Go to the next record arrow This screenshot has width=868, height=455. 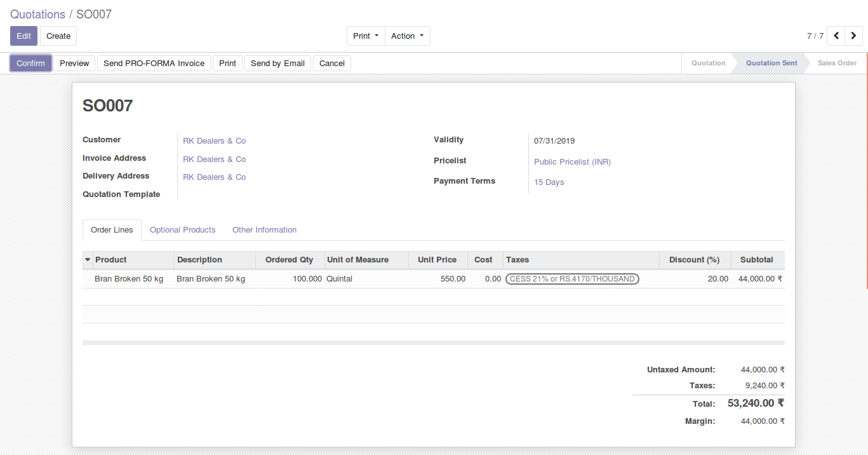point(853,36)
